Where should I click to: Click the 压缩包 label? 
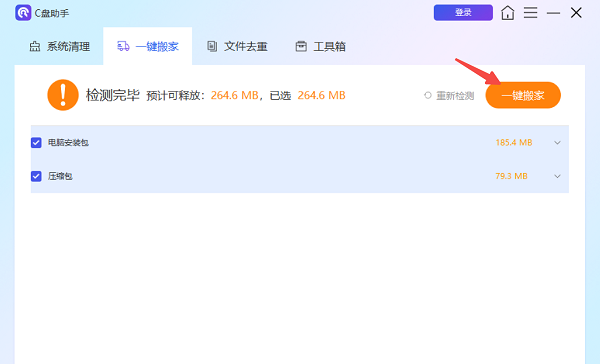point(60,176)
